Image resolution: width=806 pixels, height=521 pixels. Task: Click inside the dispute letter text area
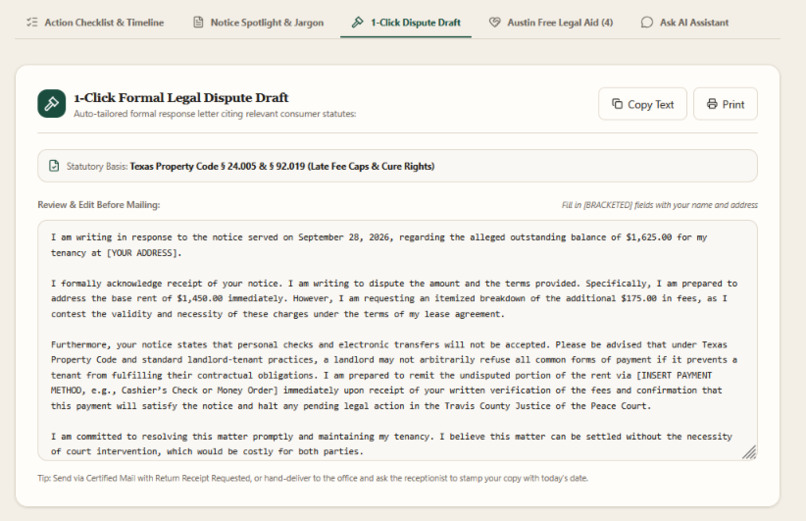[397, 341]
